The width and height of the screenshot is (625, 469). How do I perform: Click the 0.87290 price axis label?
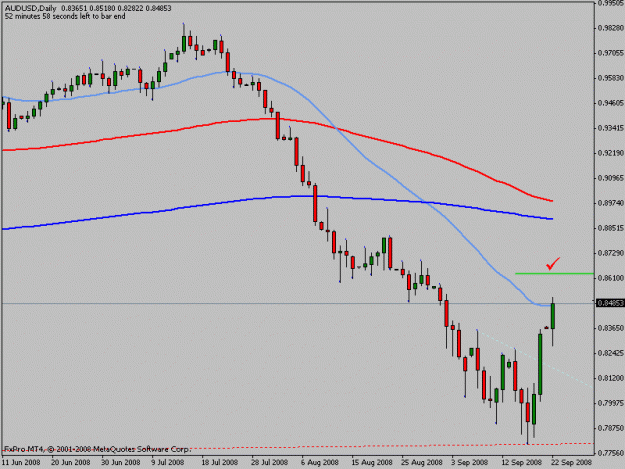click(x=610, y=253)
